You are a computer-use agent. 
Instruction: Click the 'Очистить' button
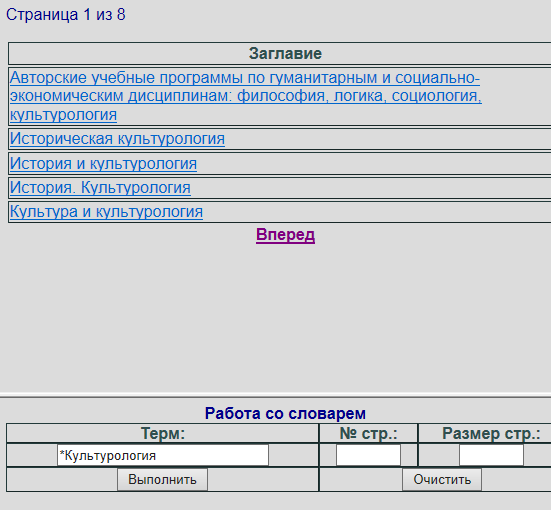pyautogui.click(x=442, y=479)
